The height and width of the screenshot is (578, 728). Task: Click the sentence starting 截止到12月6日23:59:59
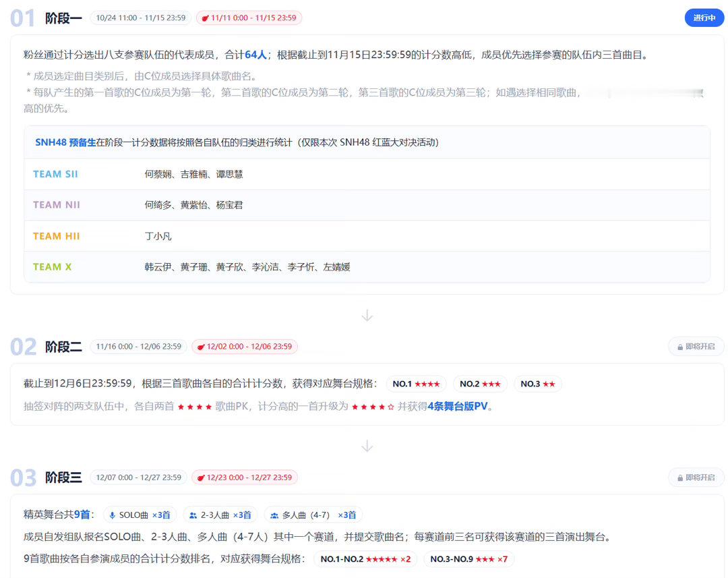tap(201, 384)
